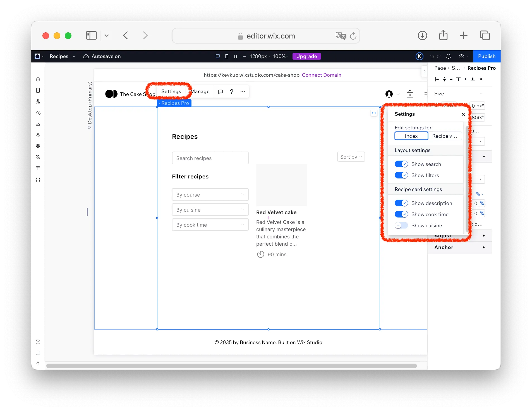Collapse the inspector panel chevron
The image size is (532, 411).
tap(425, 71)
